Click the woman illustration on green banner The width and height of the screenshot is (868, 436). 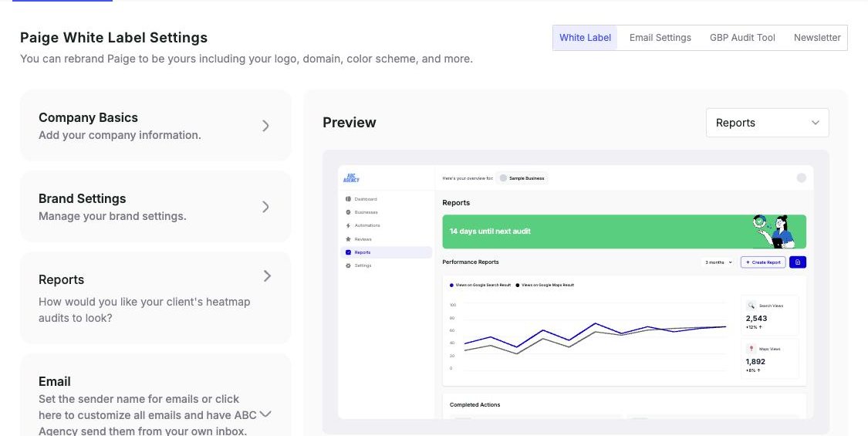pyautogui.click(x=774, y=232)
